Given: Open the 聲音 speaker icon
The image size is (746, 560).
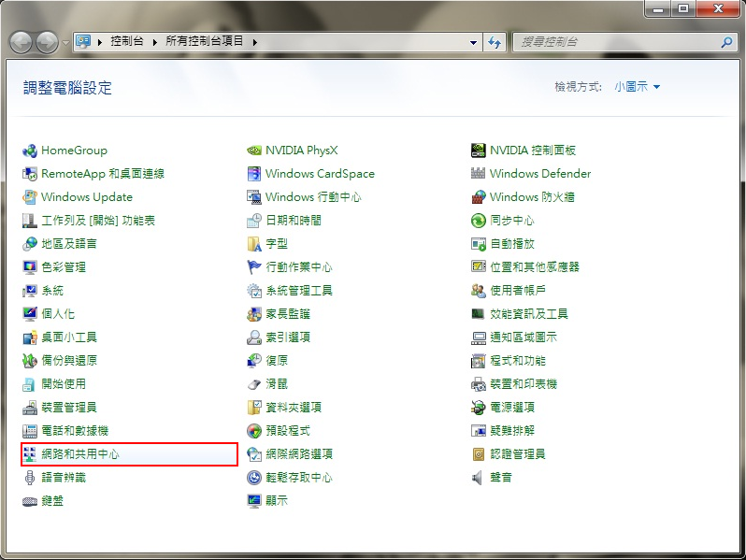Looking at the screenshot, I should [x=478, y=478].
